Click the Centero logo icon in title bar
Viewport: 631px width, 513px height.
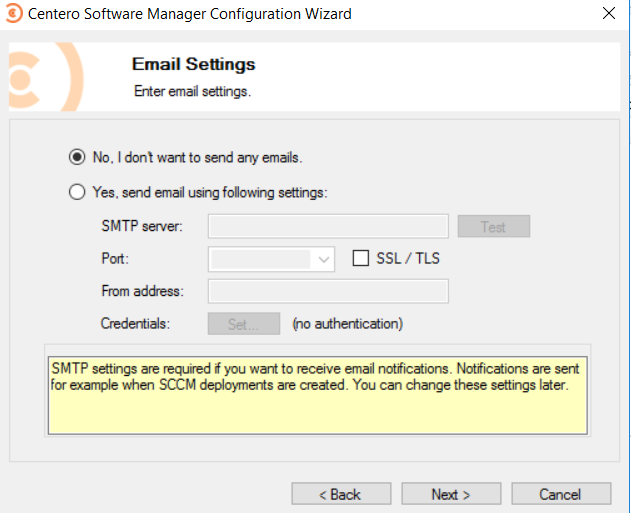[x=14, y=13]
